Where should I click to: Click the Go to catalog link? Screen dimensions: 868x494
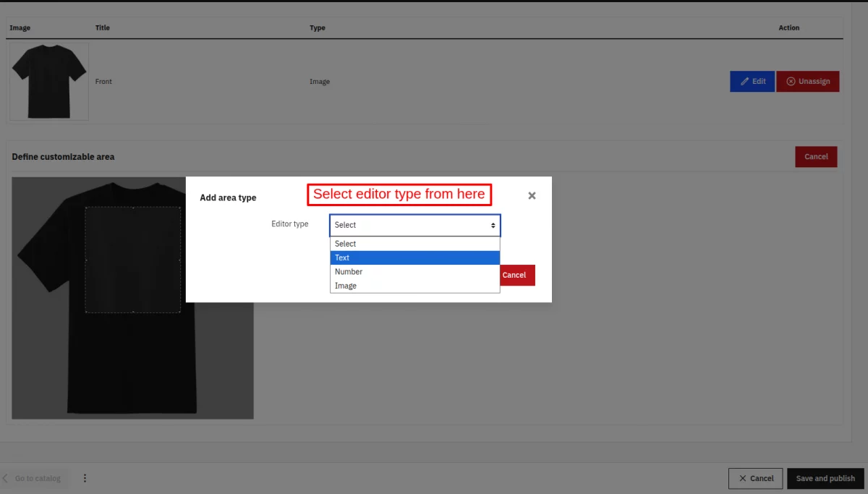coord(38,478)
